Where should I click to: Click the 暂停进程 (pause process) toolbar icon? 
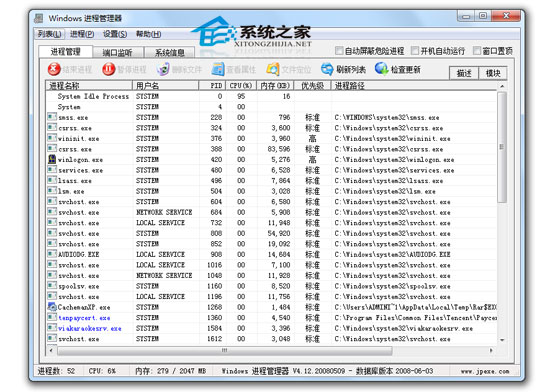[108, 69]
